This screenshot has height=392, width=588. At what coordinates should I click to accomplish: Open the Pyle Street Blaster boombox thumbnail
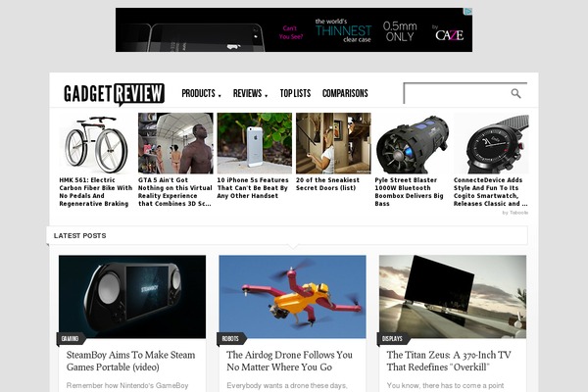(x=413, y=143)
